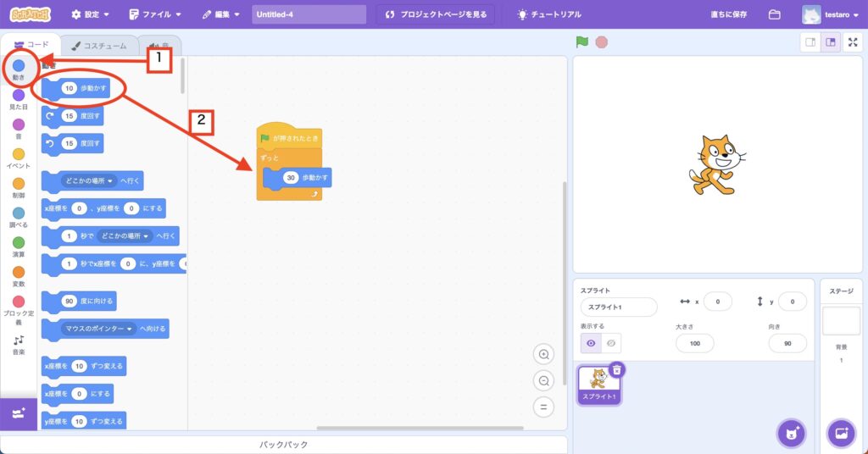
Task: Select the 音楽 (Music) extension category
Action: coord(19,345)
